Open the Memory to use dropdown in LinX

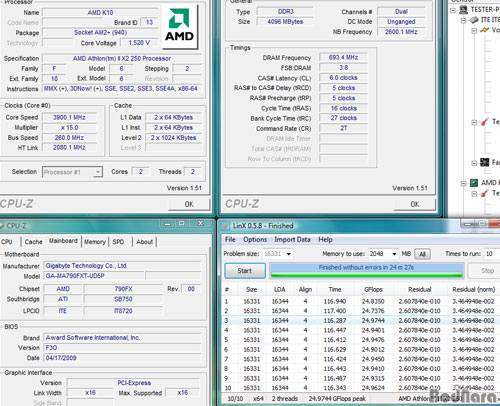394,254
